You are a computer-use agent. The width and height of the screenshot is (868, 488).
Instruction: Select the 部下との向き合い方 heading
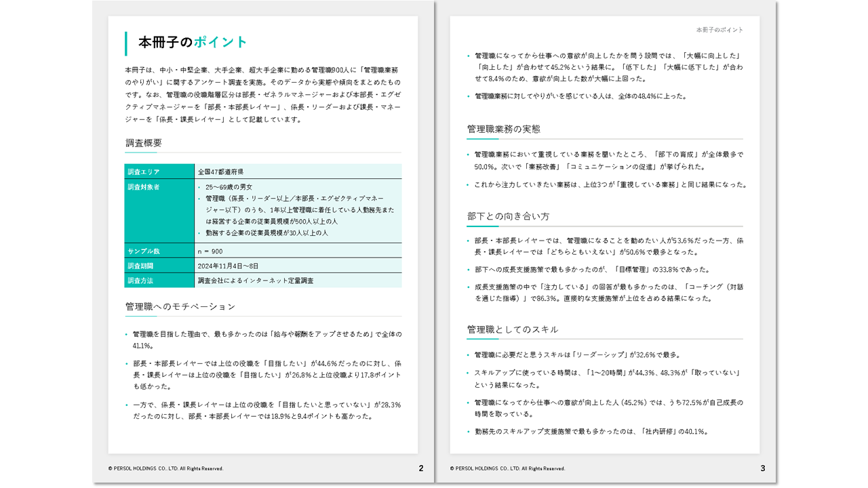(x=508, y=216)
